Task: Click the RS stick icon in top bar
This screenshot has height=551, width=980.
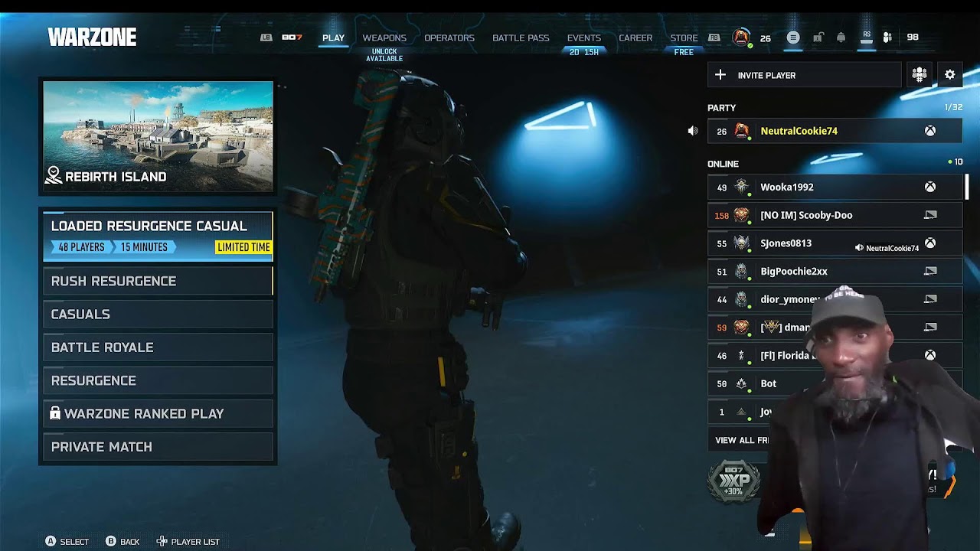Action: [x=867, y=37]
